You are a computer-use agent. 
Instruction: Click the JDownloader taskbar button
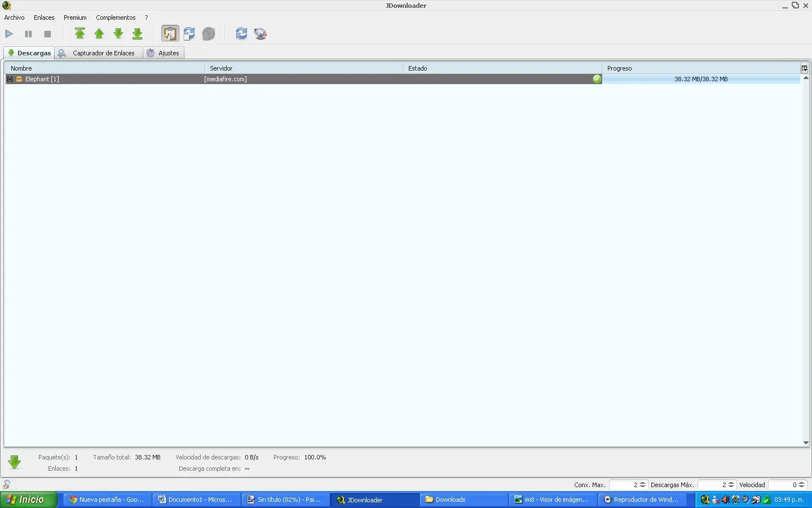pos(374,500)
